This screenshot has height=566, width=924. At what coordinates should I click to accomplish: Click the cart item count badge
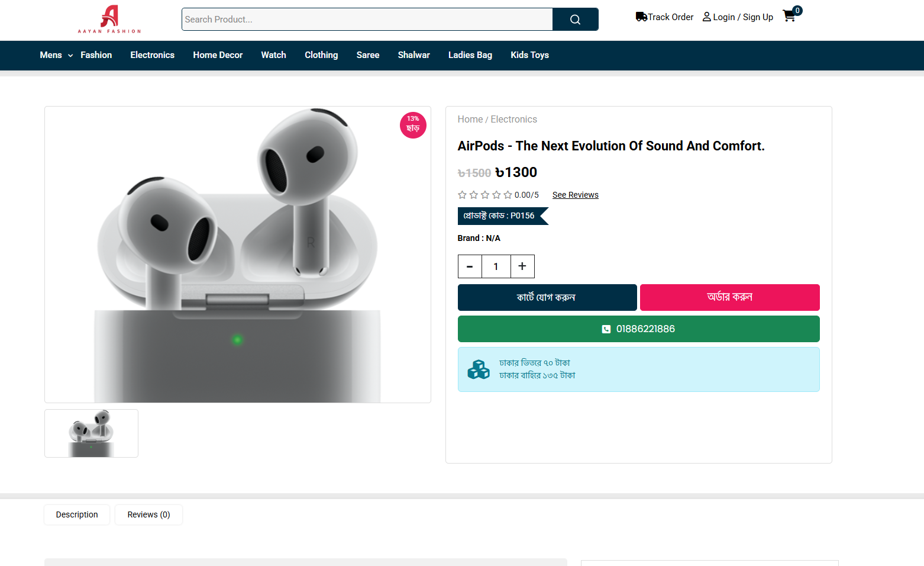pos(797,11)
